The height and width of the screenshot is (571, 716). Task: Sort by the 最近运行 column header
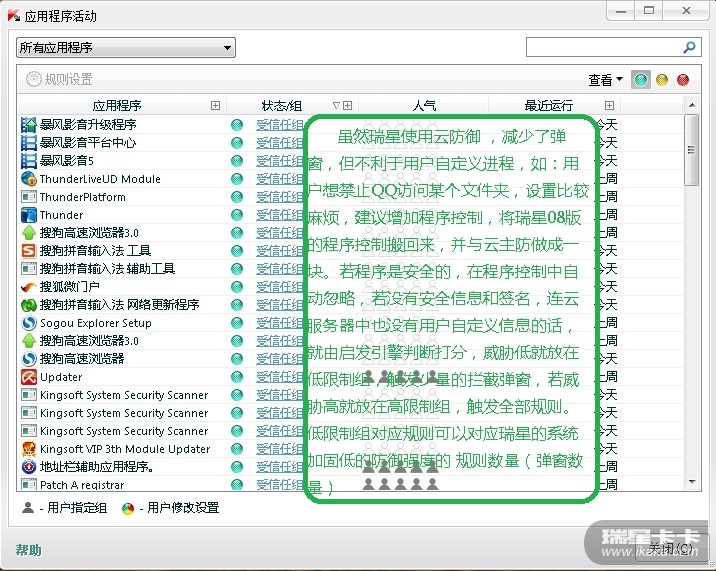(548, 106)
